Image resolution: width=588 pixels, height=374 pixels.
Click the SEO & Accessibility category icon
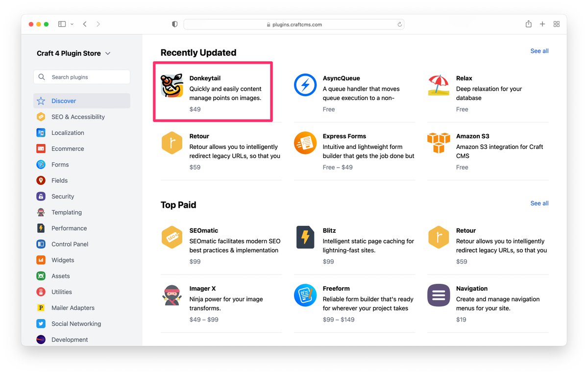coord(41,117)
